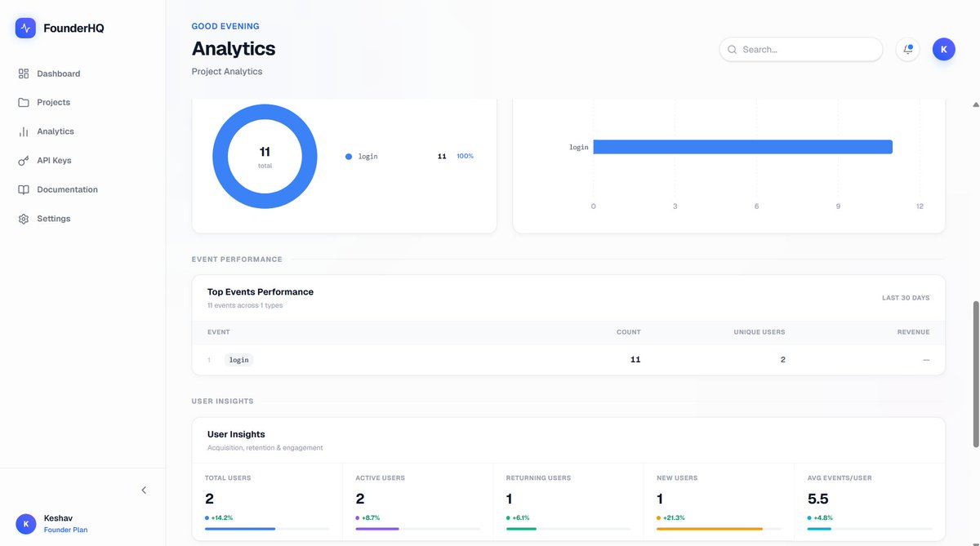
Task: Click the Active Users purple progress bar
Action: [377, 529]
